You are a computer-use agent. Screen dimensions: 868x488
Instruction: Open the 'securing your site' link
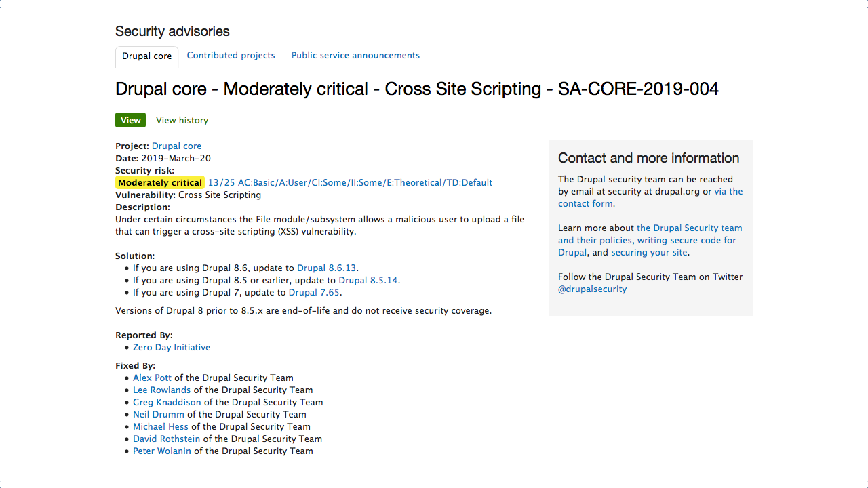[x=649, y=252]
